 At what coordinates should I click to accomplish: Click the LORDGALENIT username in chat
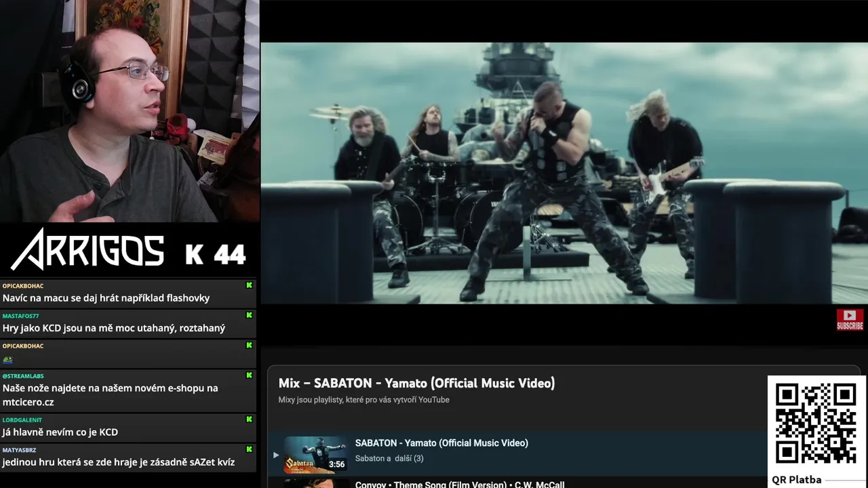22,420
